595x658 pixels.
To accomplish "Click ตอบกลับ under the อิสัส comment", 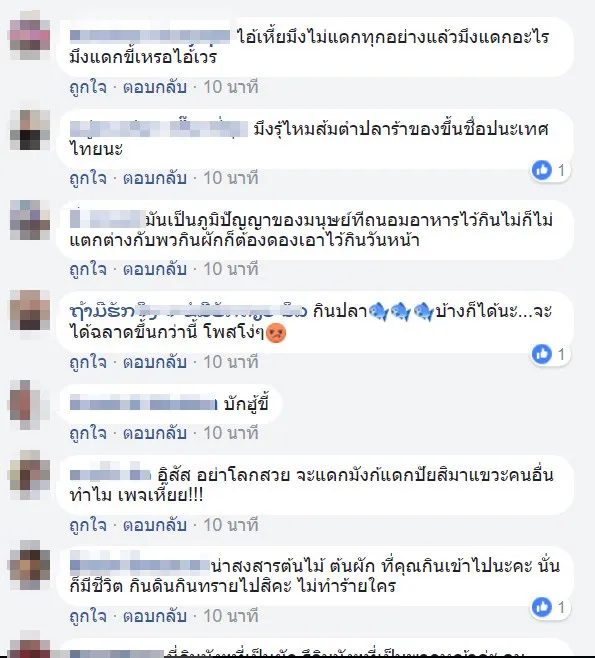I will coord(155,525).
